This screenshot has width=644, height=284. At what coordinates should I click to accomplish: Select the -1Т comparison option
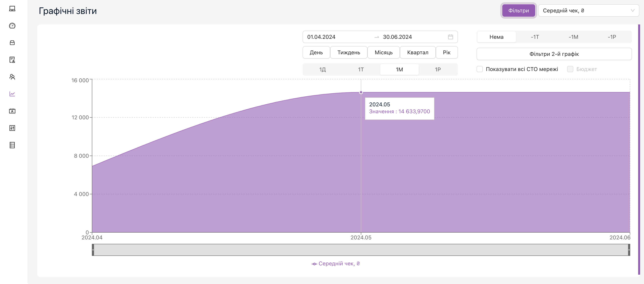[x=535, y=37]
